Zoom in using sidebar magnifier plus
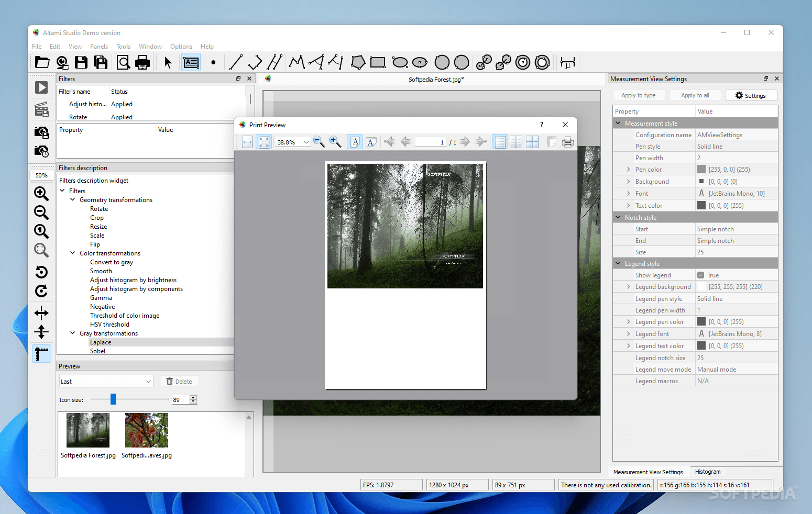This screenshot has width=812, height=514. [x=41, y=194]
